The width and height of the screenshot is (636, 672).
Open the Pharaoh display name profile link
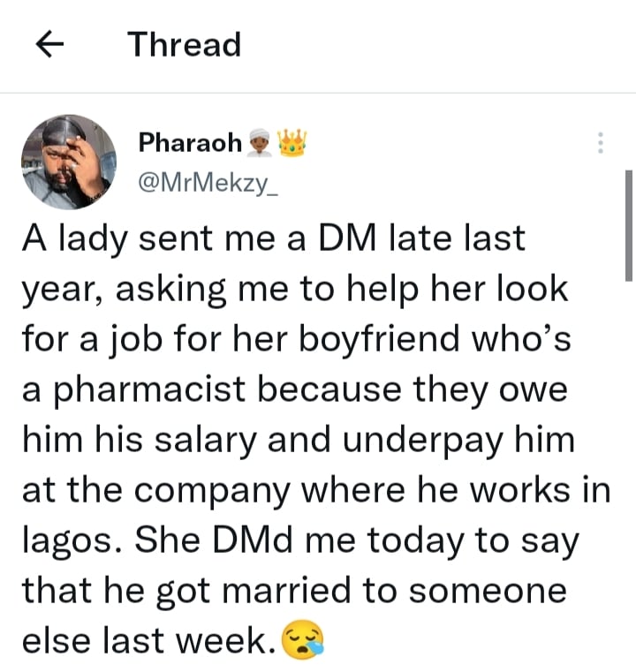190,141
